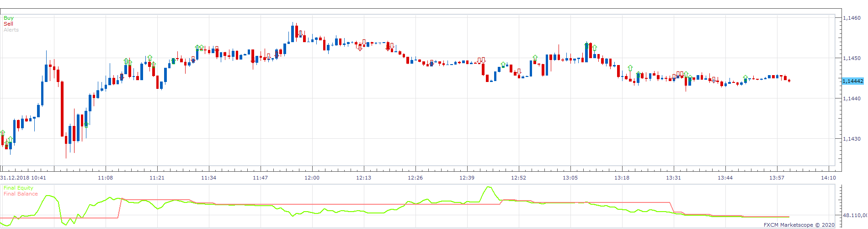Click the 1,1460 price axis label

coord(852,18)
